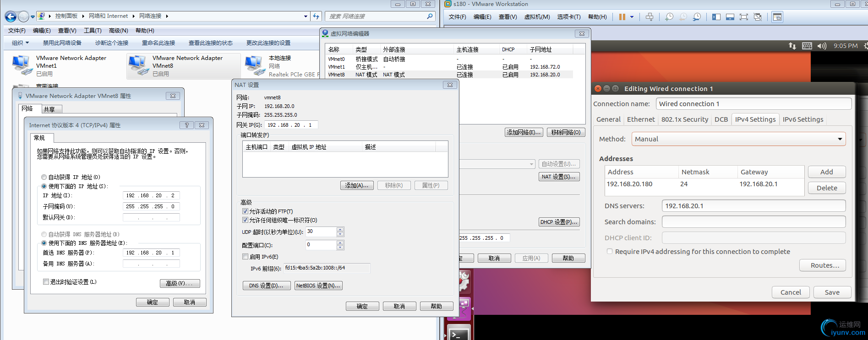Increase the UDP 超时 value with up arrow

(x=340, y=229)
